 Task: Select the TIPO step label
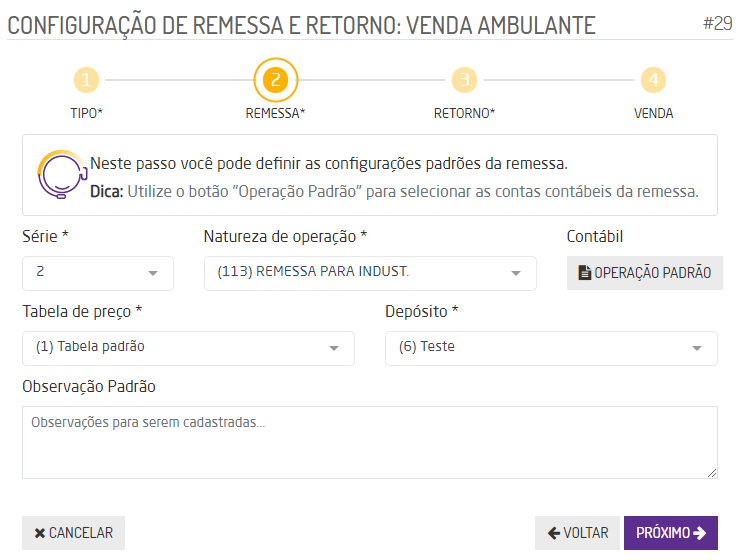(87, 113)
